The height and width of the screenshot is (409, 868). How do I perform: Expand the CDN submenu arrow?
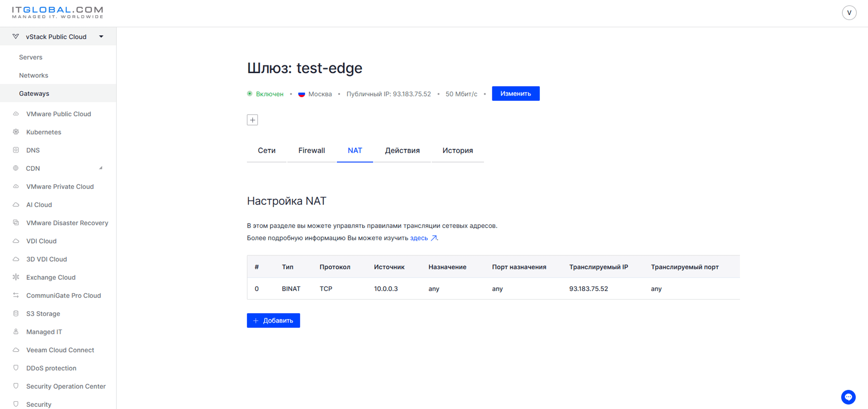[x=101, y=168]
